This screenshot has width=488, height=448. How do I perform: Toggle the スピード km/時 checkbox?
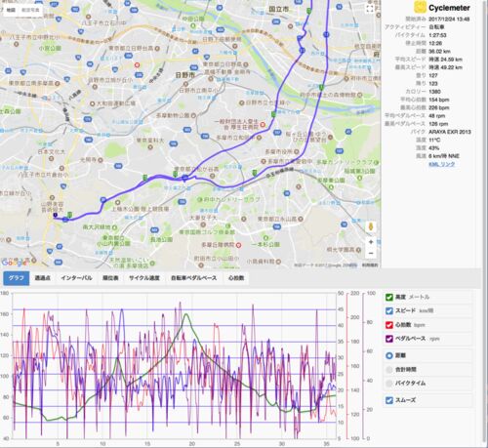389,310
